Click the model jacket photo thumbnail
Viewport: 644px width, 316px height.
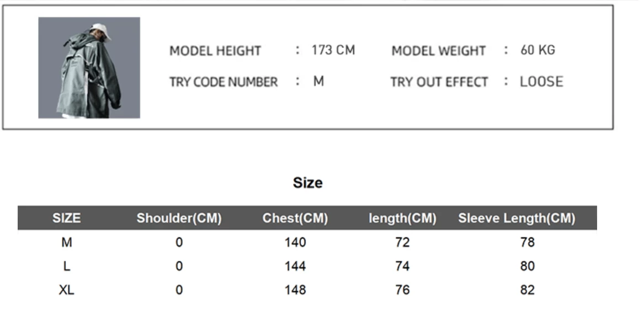click(89, 68)
